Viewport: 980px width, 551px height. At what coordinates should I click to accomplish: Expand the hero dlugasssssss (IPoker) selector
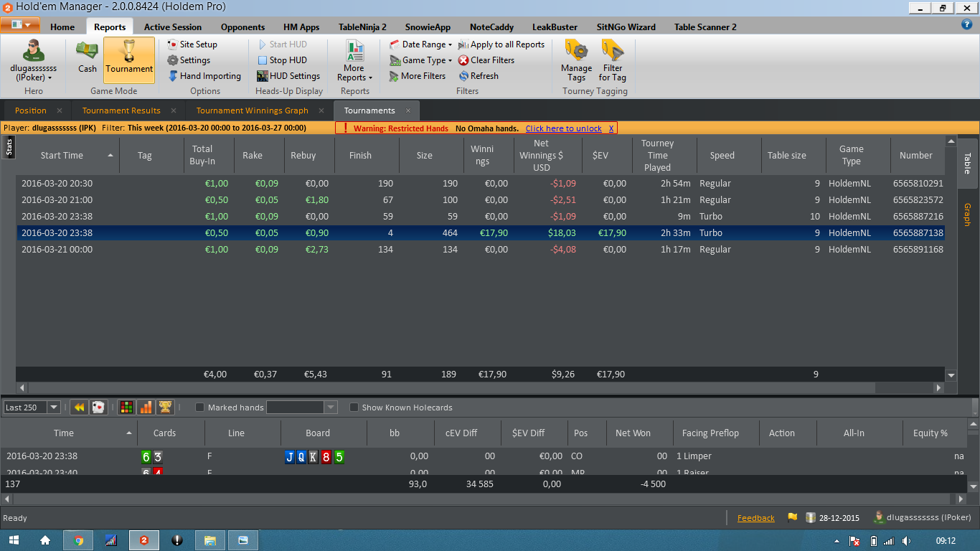(34, 61)
